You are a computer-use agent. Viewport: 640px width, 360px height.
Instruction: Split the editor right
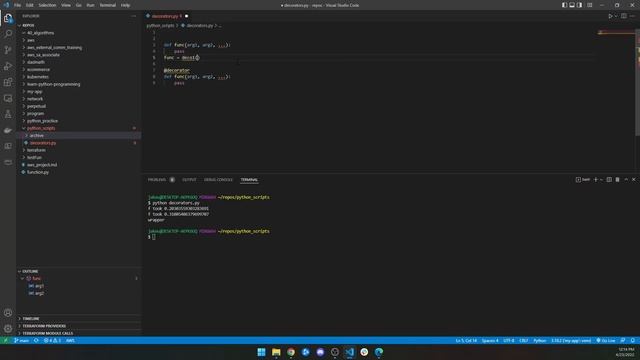pyautogui.click(x=624, y=16)
